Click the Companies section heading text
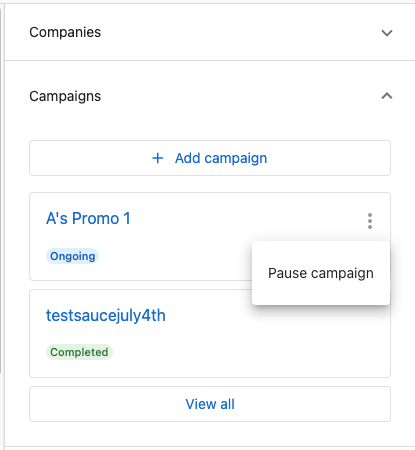 click(65, 32)
